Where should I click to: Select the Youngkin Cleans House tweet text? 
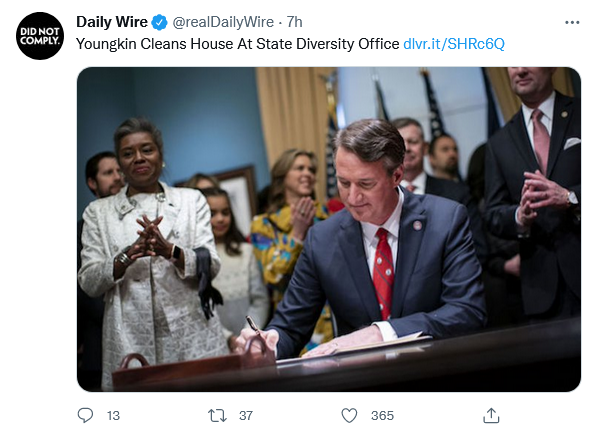click(238, 44)
